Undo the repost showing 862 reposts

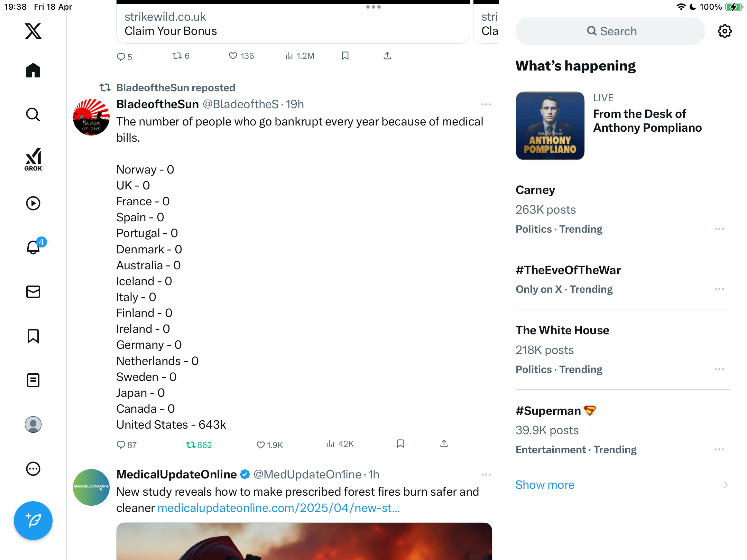coord(199,445)
